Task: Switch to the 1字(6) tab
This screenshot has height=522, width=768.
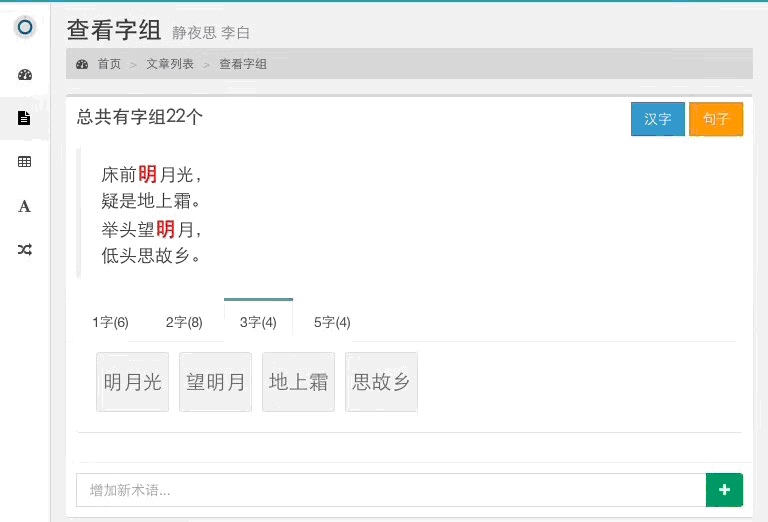Action: [x=110, y=322]
